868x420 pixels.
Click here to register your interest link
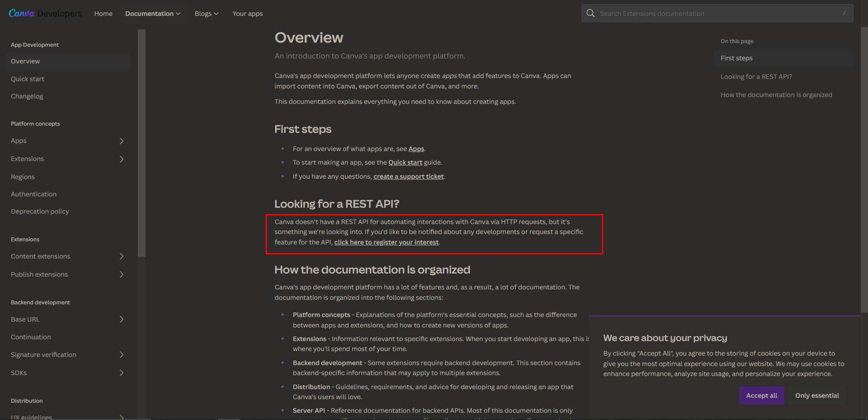pos(386,242)
